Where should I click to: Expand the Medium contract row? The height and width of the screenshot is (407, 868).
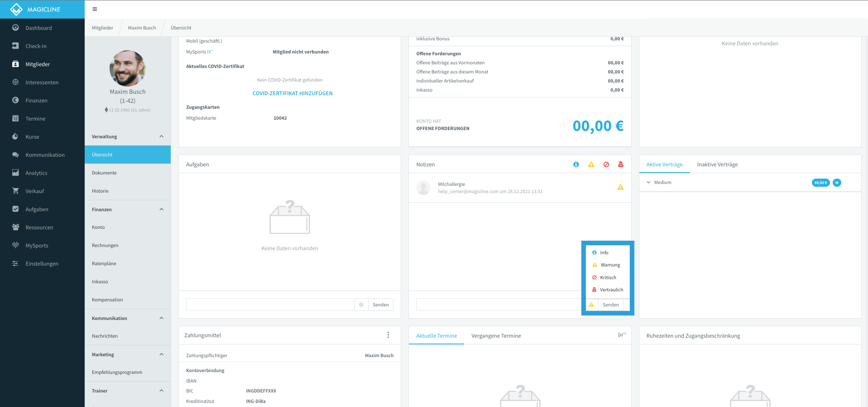coord(648,182)
